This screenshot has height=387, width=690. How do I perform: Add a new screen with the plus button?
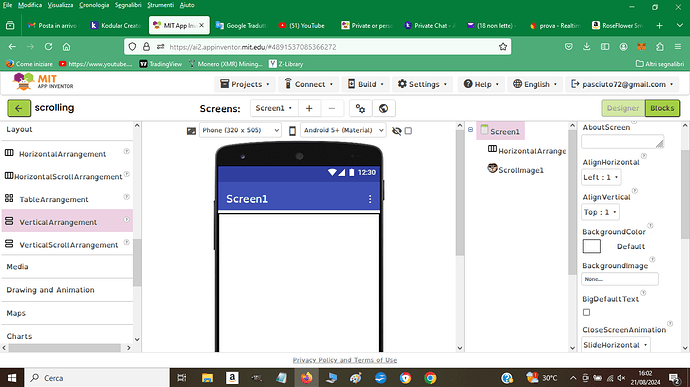(309, 108)
